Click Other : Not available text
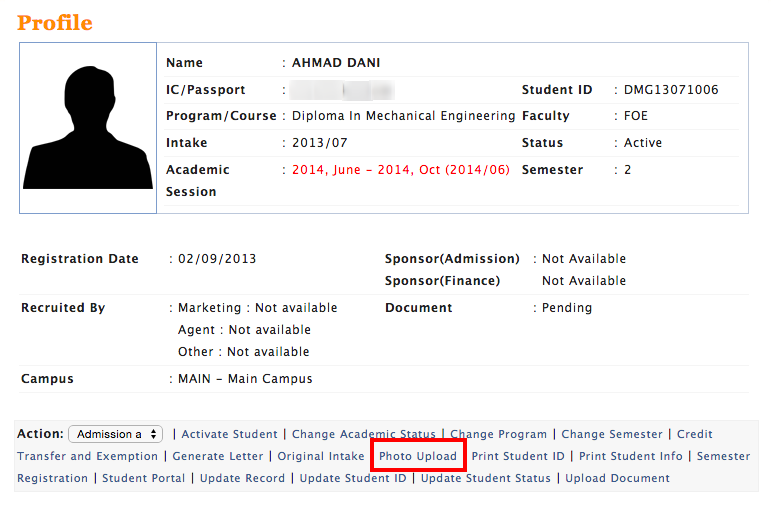The height and width of the screenshot is (507, 771). click(x=244, y=352)
